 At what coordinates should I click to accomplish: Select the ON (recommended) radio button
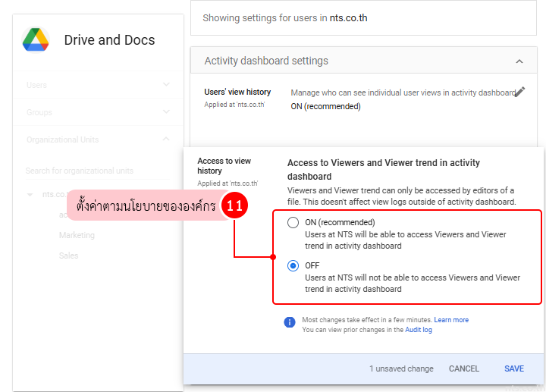tap(293, 223)
